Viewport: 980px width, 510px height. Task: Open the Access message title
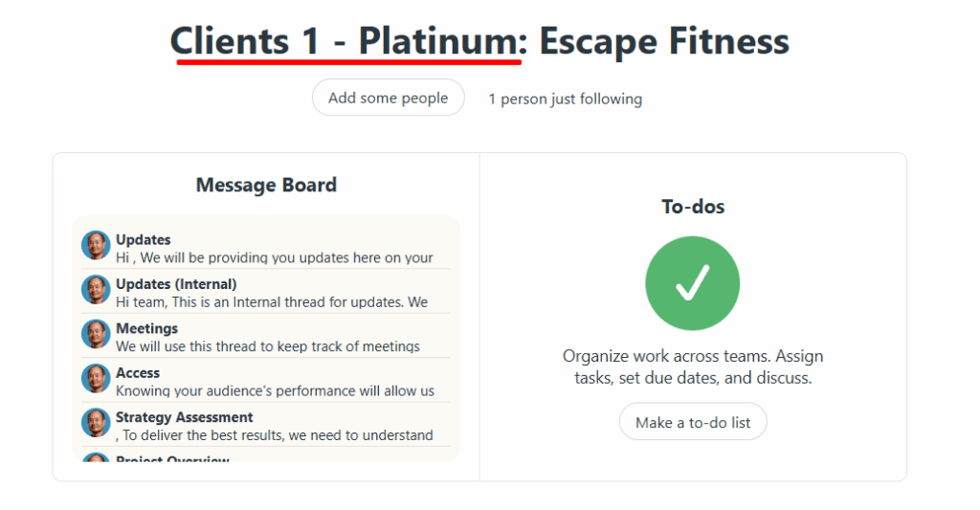click(x=138, y=372)
